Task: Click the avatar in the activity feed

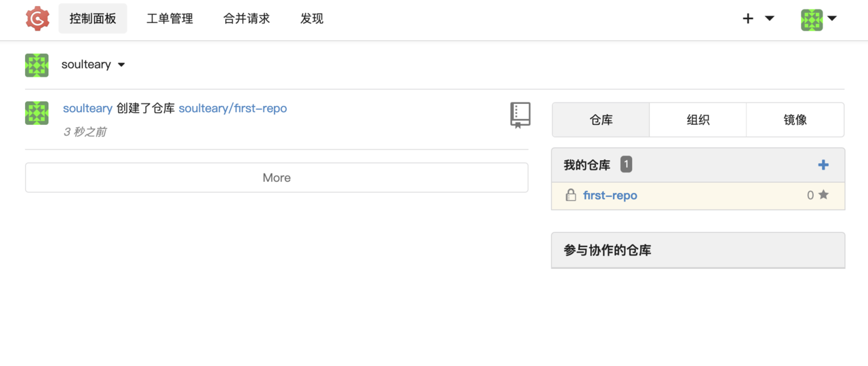Action: tap(37, 113)
